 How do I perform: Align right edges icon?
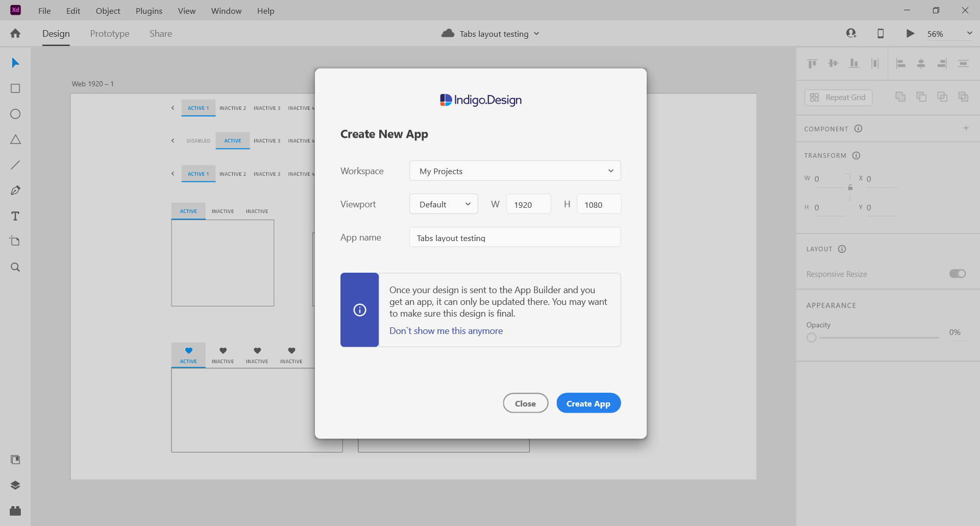[x=942, y=63]
